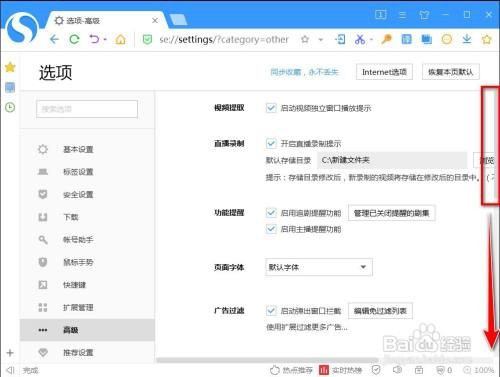Image resolution: width=500 pixels, height=377 pixels.
Task: Click the status bar sidebar toggle icon
Action: tap(11, 370)
